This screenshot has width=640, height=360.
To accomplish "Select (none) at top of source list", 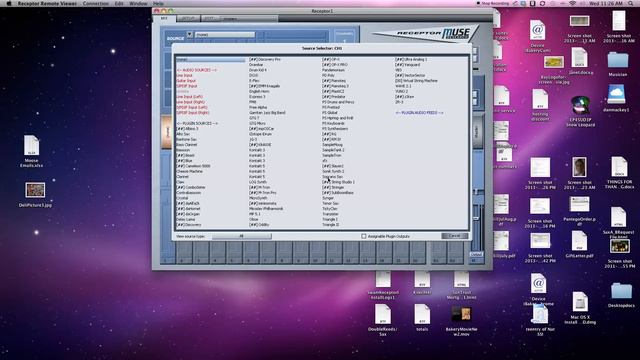I will pyautogui.click(x=211, y=60).
